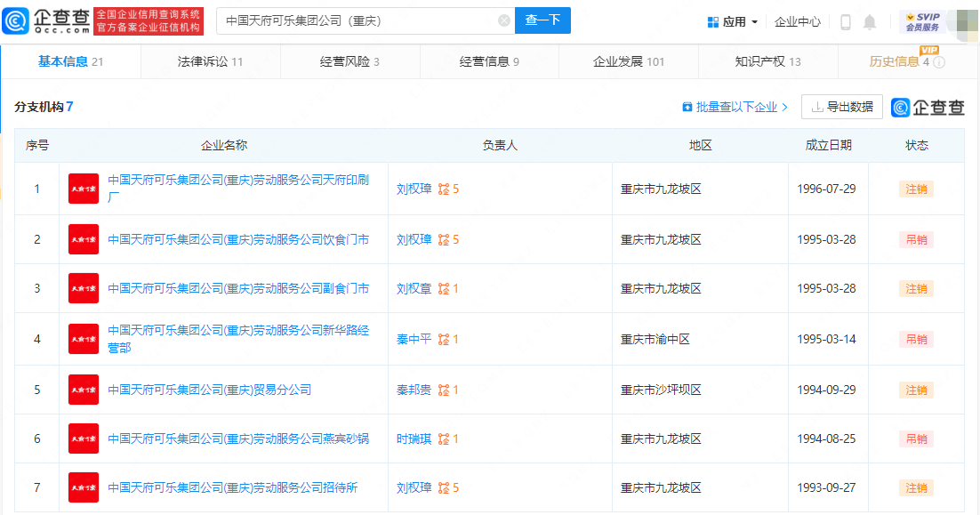This screenshot has height=515, width=980.
Task: Click info icon next to 历史信息
Action: [939, 62]
